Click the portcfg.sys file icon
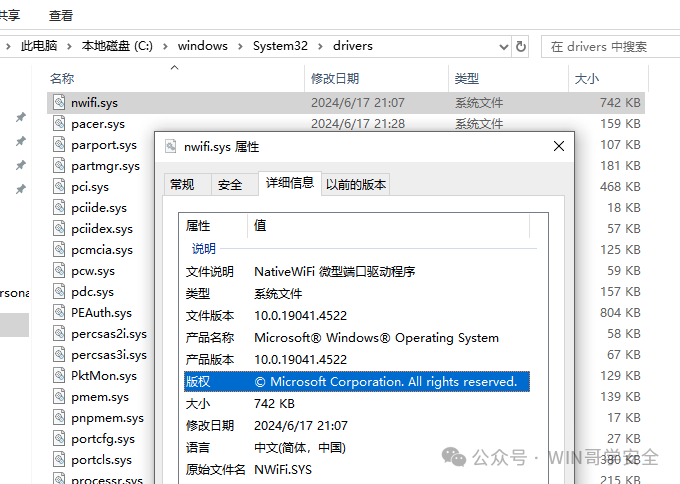680x484 pixels. click(59, 439)
